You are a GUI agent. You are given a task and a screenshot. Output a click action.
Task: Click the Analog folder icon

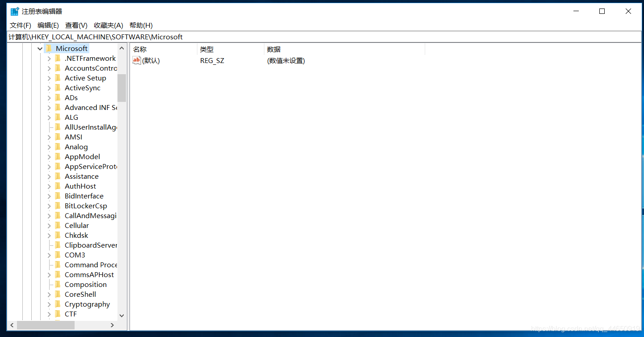pos(58,147)
